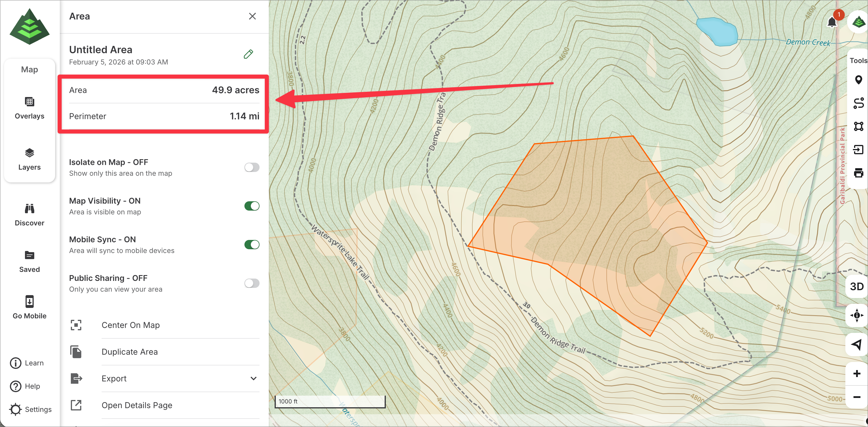The height and width of the screenshot is (427, 868).
Task: Turn off Map Visibility switch
Action: pos(252,206)
